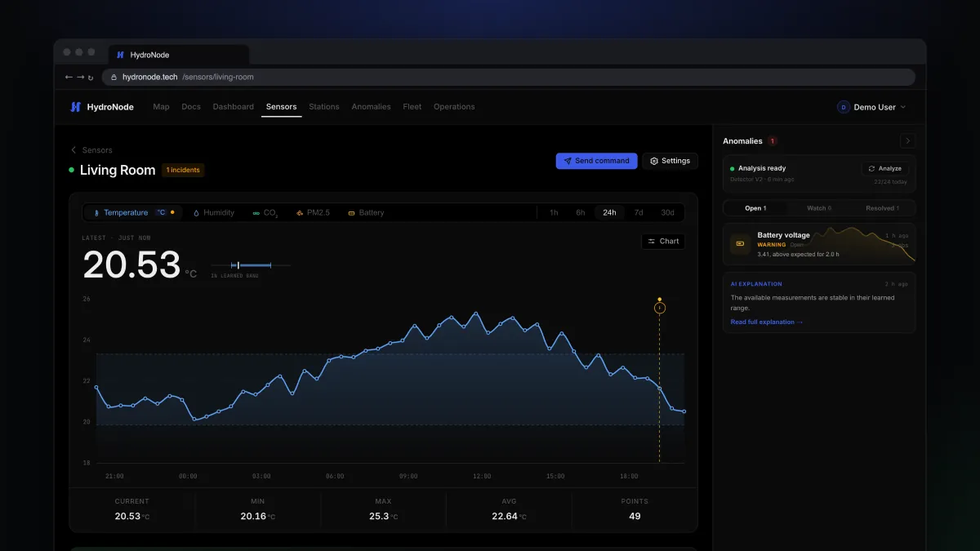The height and width of the screenshot is (551, 980).
Task: Set time range to 1h
Action: pyautogui.click(x=554, y=213)
